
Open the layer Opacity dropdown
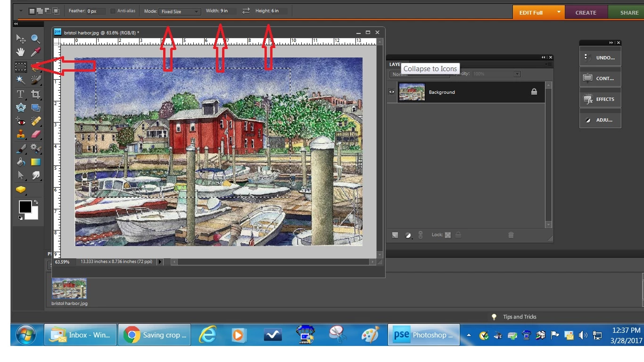point(517,74)
